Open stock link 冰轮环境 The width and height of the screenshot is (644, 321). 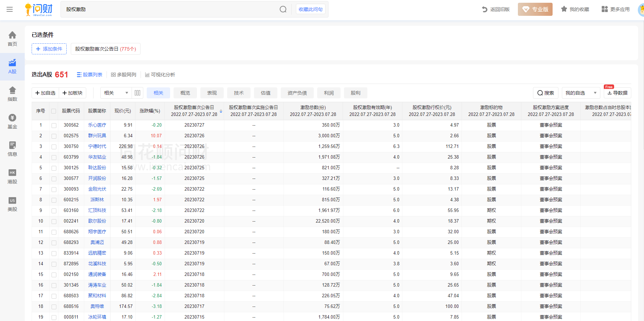(97, 317)
